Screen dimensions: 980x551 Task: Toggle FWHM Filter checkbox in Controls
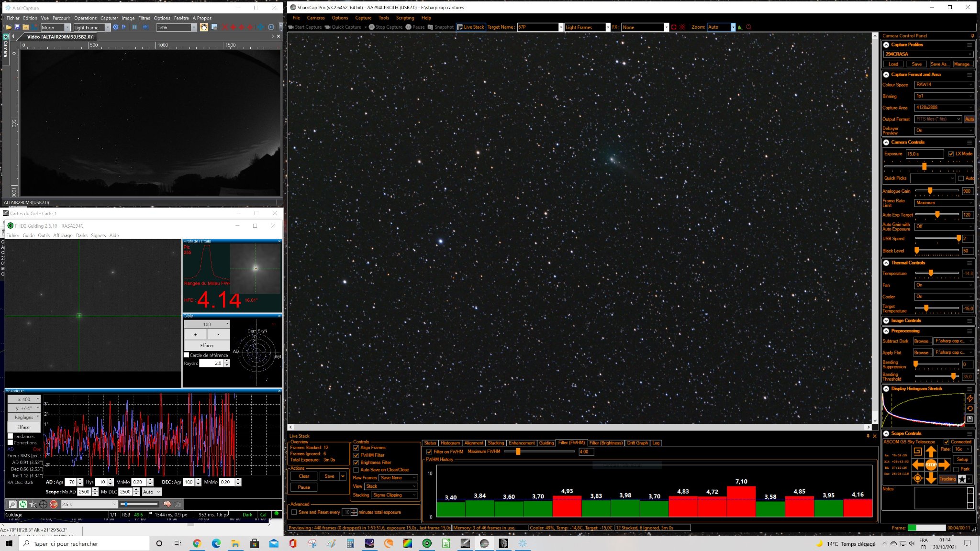[356, 455]
